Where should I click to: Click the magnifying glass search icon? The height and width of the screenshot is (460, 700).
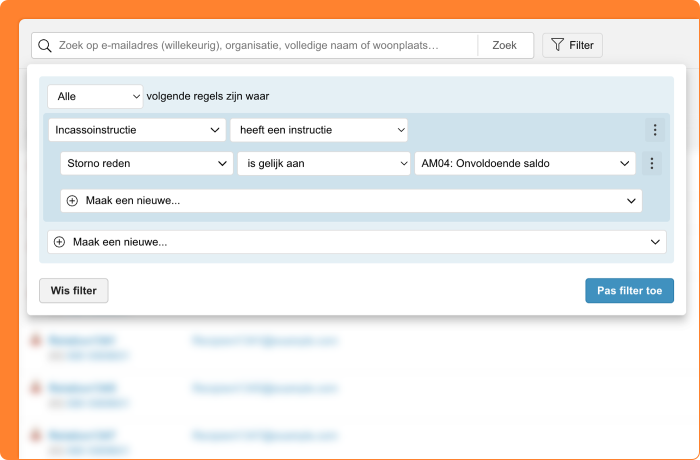(x=45, y=46)
